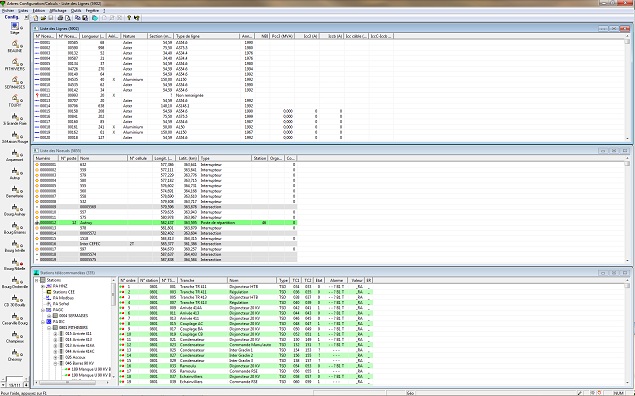Open the ? help menu
Viewport: 635px width, 396px height.
[104, 11]
